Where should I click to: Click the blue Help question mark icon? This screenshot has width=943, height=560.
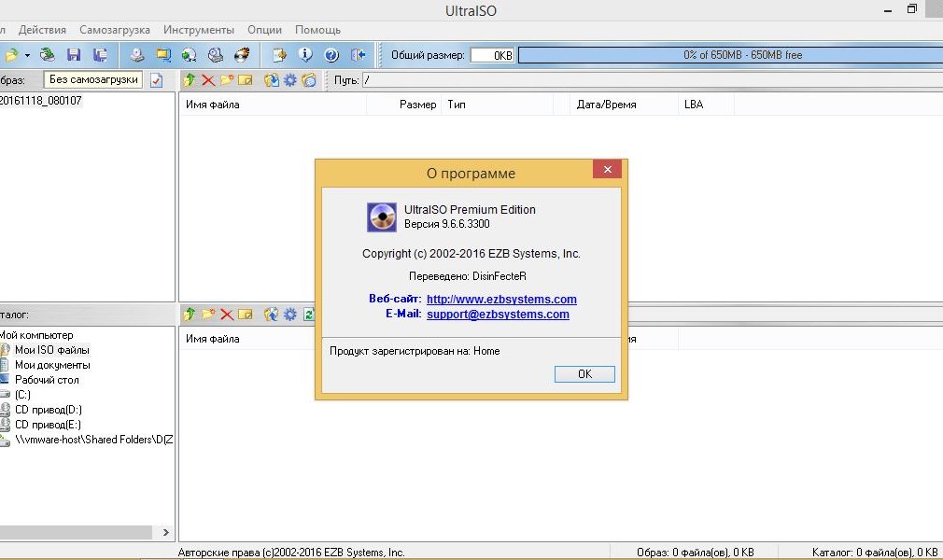(x=331, y=55)
